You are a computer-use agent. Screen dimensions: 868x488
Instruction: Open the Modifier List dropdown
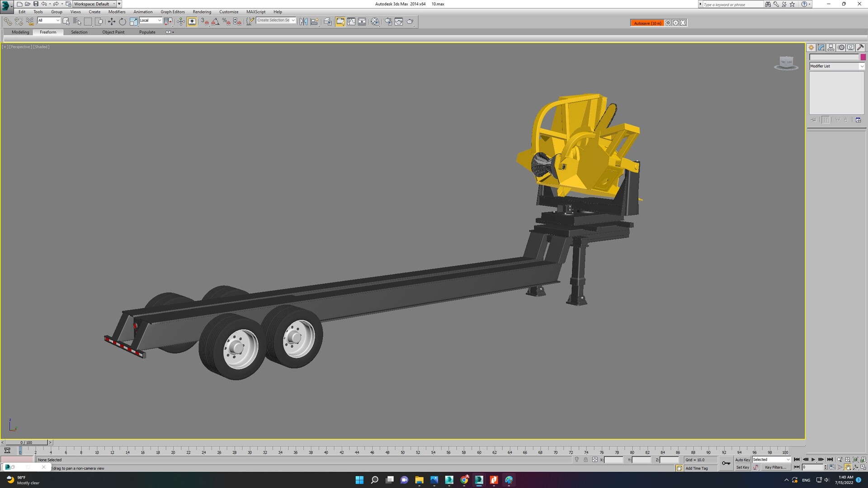(x=862, y=66)
